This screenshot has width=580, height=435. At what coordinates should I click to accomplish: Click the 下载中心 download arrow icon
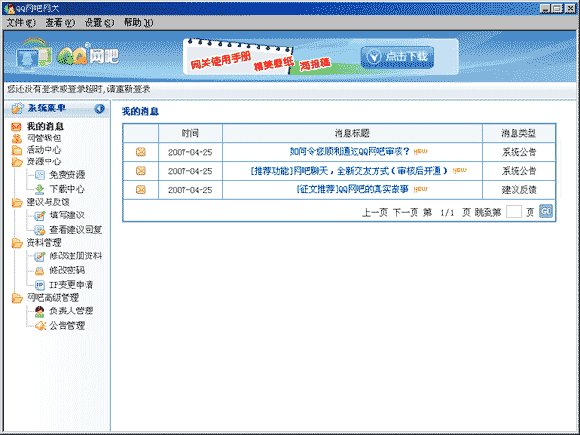tap(40, 189)
